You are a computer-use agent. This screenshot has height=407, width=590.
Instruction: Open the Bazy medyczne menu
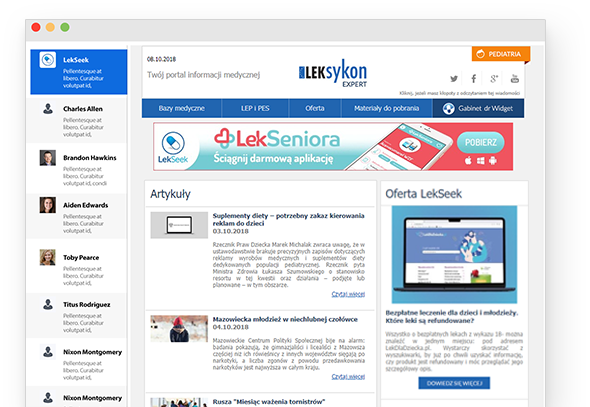(x=182, y=108)
